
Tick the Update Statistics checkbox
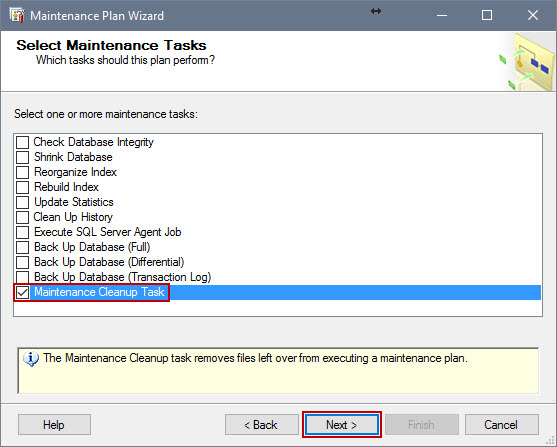point(22,202)
